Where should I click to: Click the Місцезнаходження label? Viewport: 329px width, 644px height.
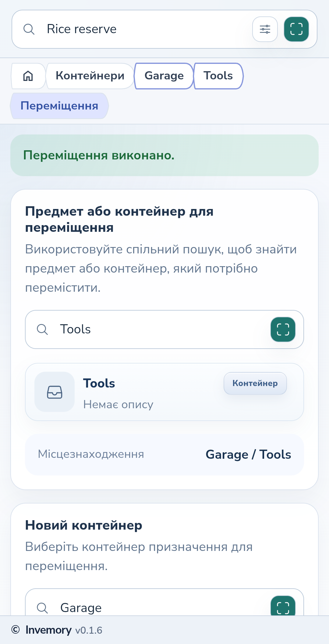[91, 454]
